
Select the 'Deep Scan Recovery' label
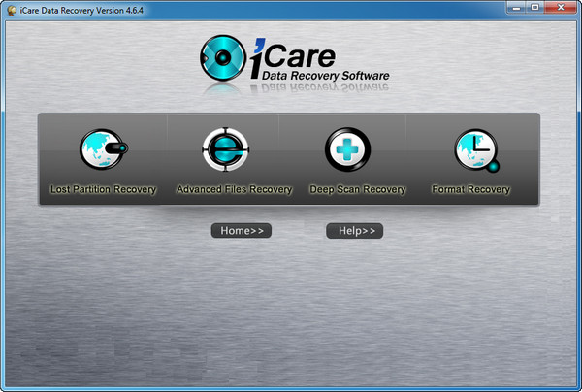point(357,189)
